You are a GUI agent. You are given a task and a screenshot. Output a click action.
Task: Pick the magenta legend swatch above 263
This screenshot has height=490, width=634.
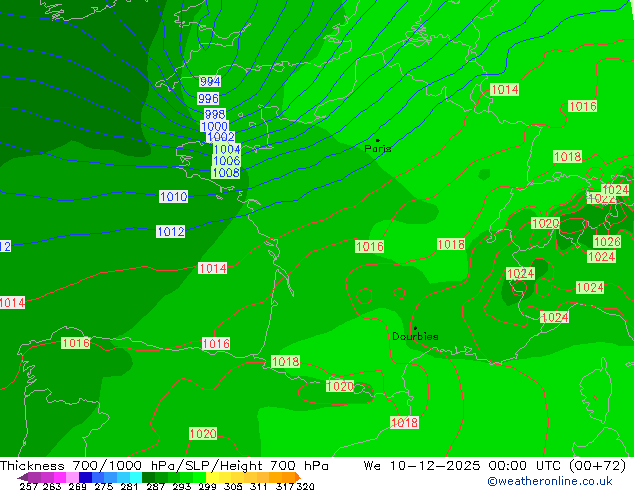point(59,477)
